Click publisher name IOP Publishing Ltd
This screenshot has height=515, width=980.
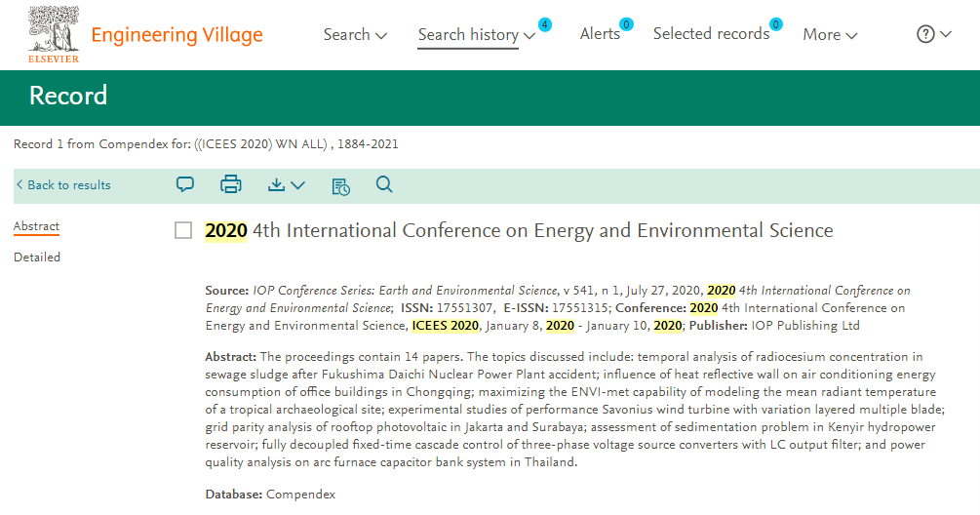pyautogui.click(x=805, y=326)
